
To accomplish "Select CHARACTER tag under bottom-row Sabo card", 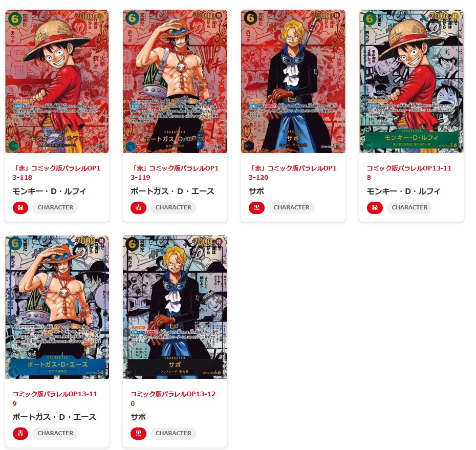I will 174,433.
